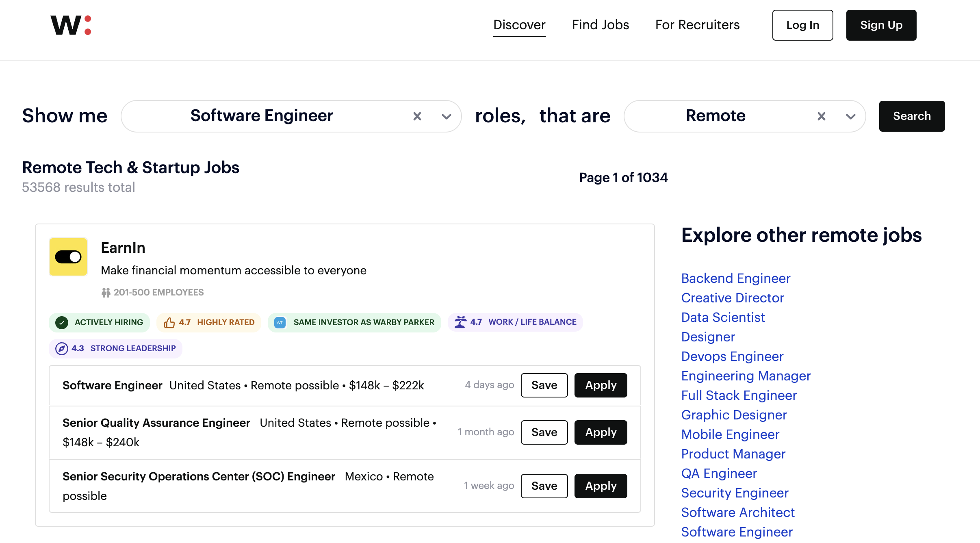Clear the Software Engineer role selection
The image size is (980, 543).
(417, 116)
